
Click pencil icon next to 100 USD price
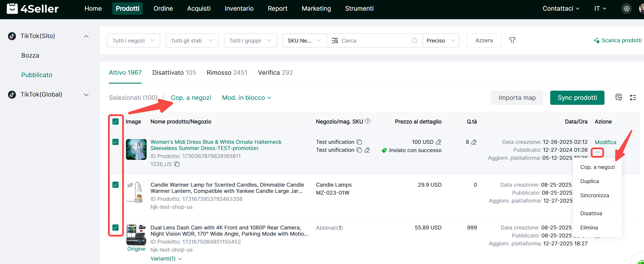click(439, 142)
